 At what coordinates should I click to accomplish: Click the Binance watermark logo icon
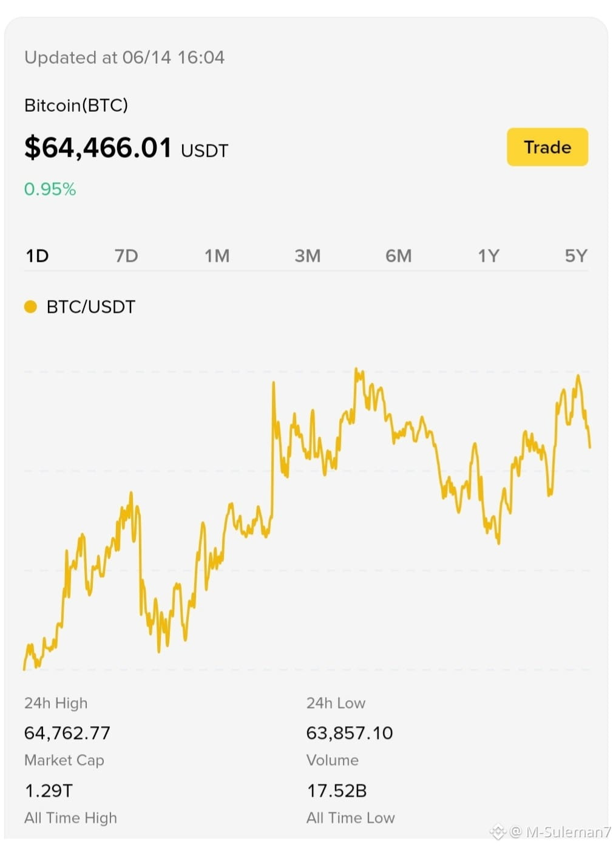pos(498,831)
